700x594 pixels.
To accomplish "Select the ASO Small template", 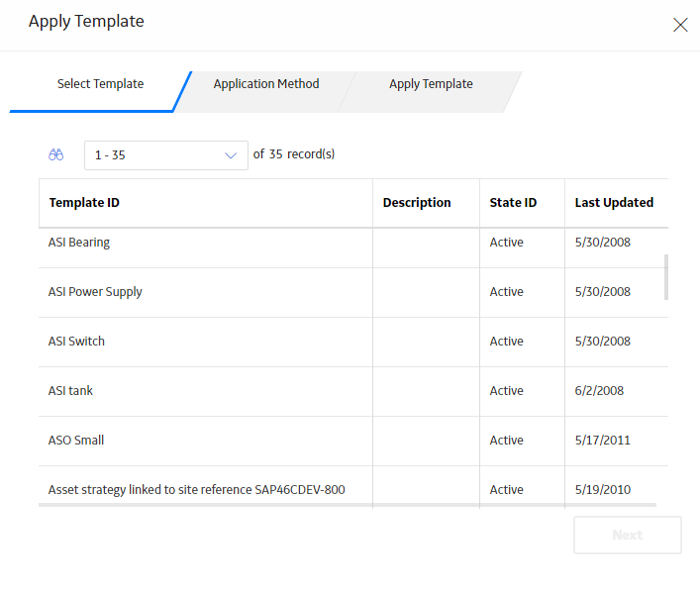I will 353,442.
